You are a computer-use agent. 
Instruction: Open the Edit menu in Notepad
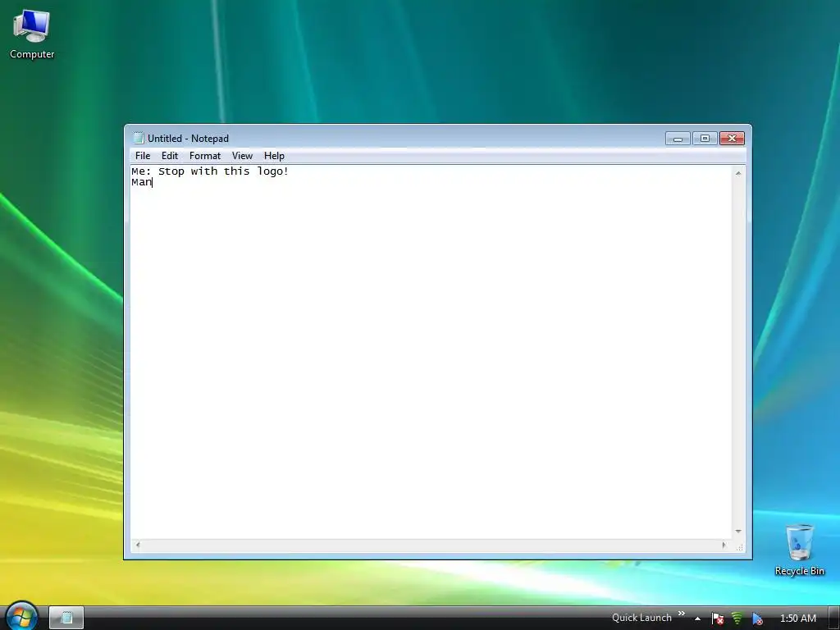(x=169, y=156)
